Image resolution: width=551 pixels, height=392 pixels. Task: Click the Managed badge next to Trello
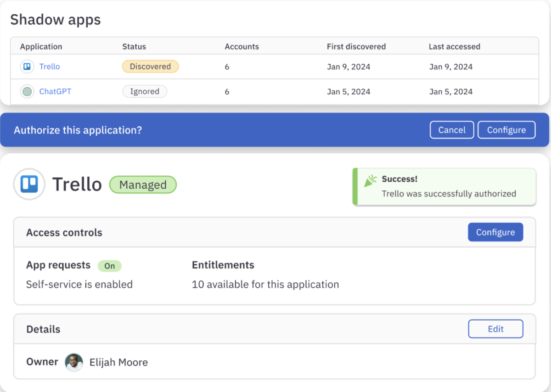[142, 185]
